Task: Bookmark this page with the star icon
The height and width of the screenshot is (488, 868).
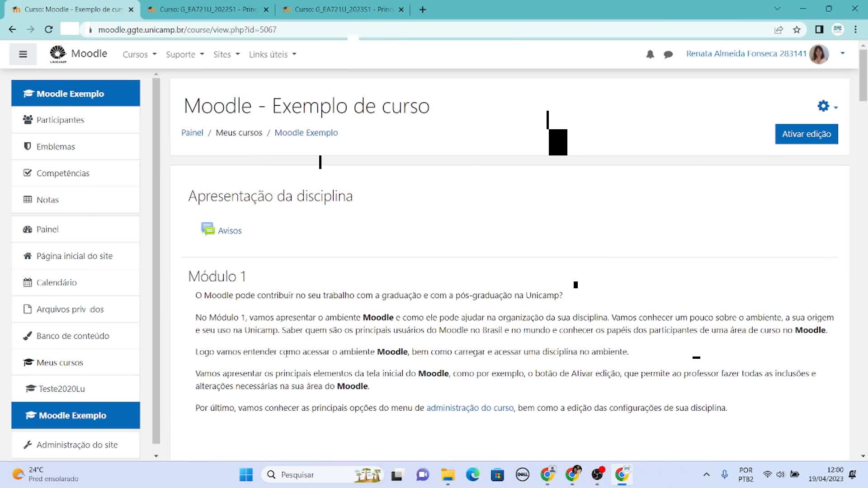Action: (797, 30)
